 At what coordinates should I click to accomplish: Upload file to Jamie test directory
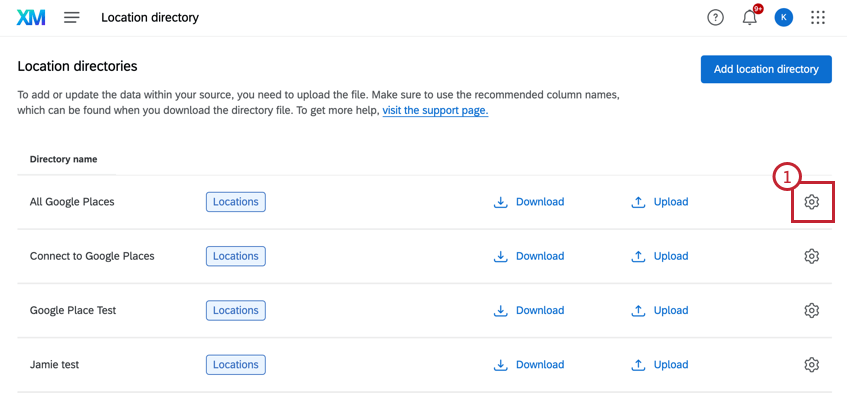coord(660,364)
